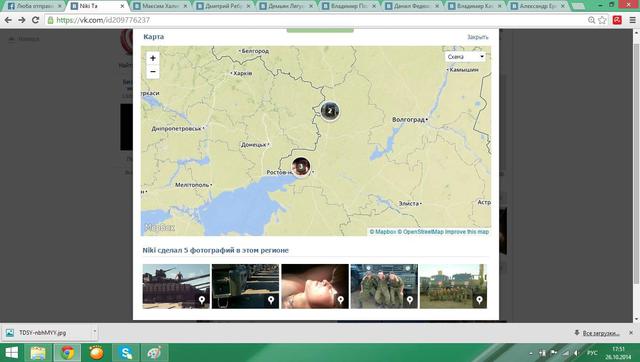The width and height of the screenshot is (640, 362).
Task: Expand the TDSY-nbhMYY.jpg download options arrow
Action: [94, 332]
